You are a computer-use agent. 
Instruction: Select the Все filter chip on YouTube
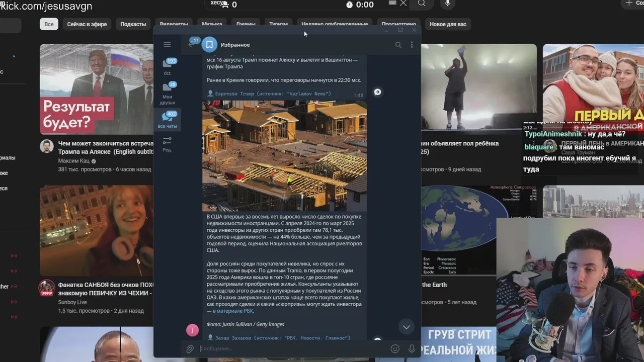(x=49, y=24)
